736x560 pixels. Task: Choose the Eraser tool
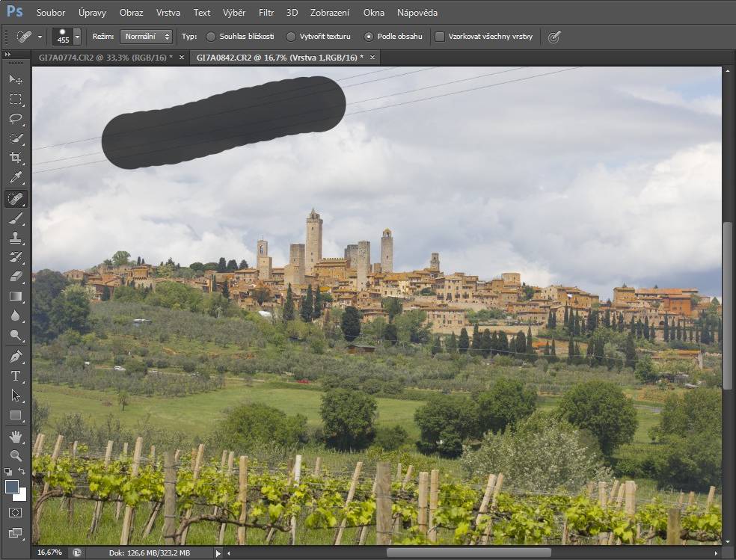[x=15, y=277]
